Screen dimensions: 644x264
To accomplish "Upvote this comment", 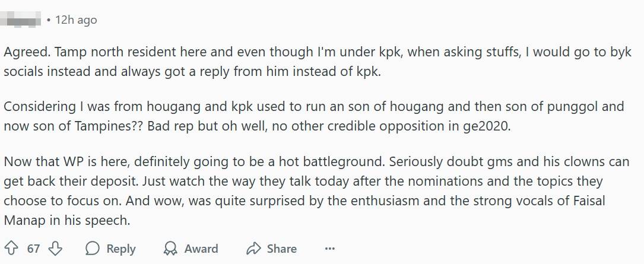I will [11, 248].
